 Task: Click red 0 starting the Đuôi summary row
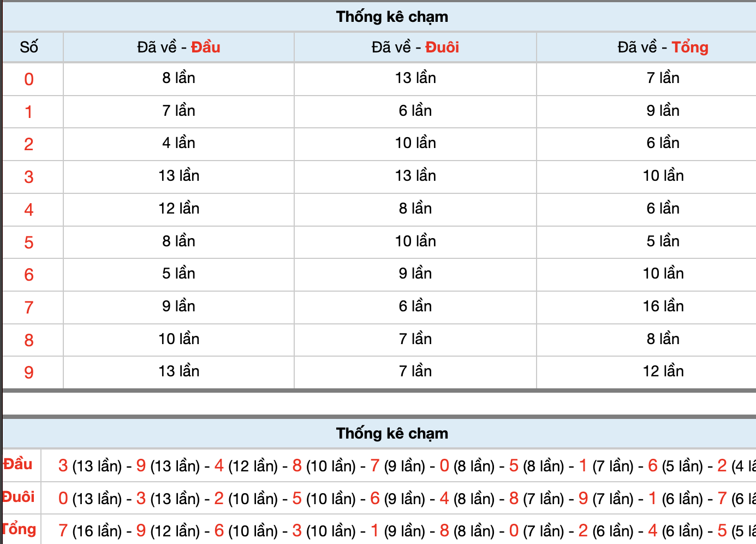click(x=63, y=498)
